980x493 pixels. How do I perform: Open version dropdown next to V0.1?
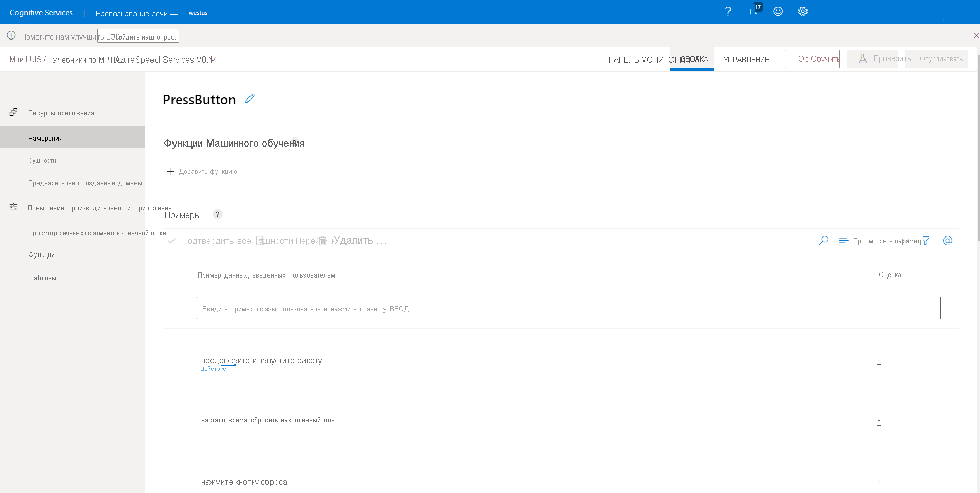click(214, 60)
